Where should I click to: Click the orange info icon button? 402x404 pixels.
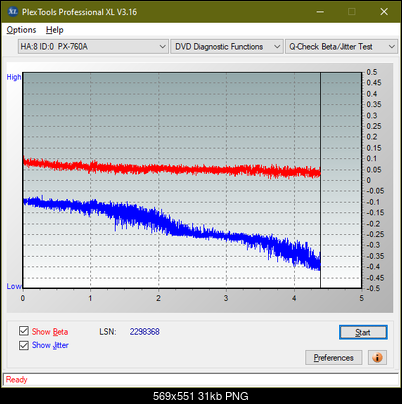pyautogui.click(x=377, y=358)
